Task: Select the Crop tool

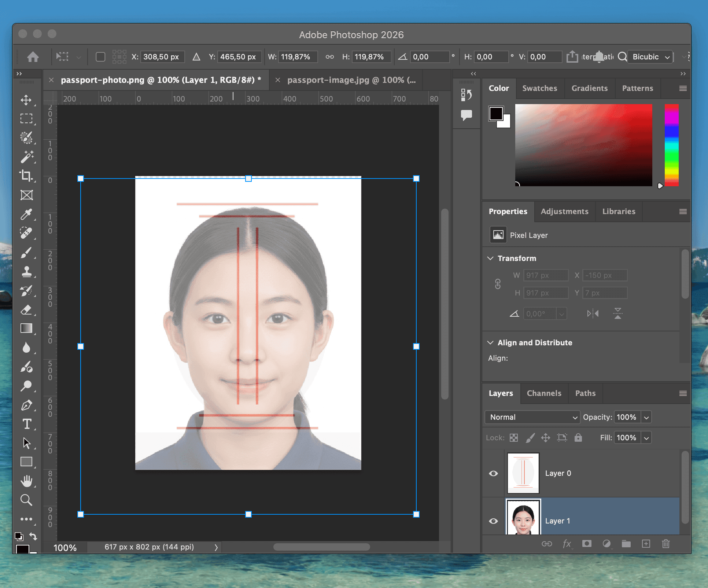Action: click(27, 176)
